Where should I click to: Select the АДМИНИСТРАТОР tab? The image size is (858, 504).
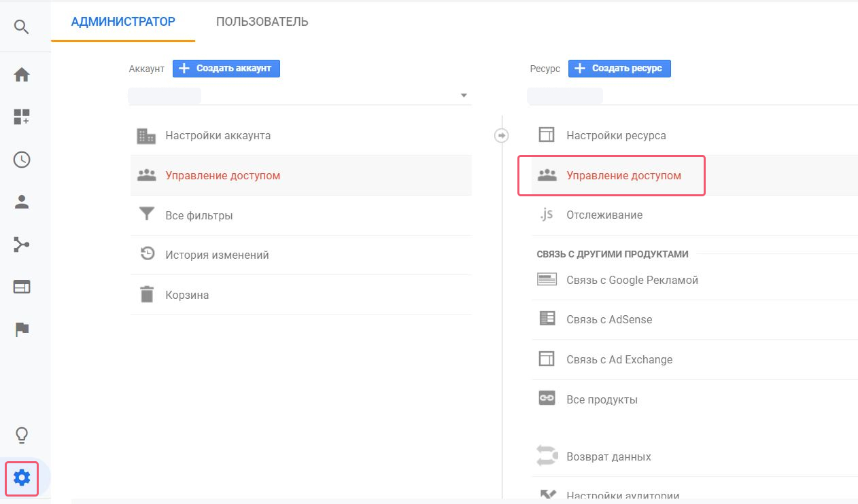pos(123,22)
